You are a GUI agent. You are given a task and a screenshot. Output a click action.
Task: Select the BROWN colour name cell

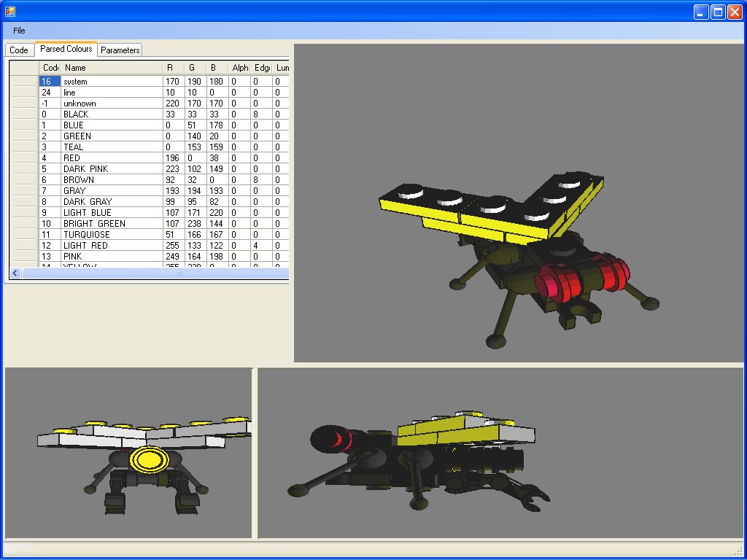[112, 180]
